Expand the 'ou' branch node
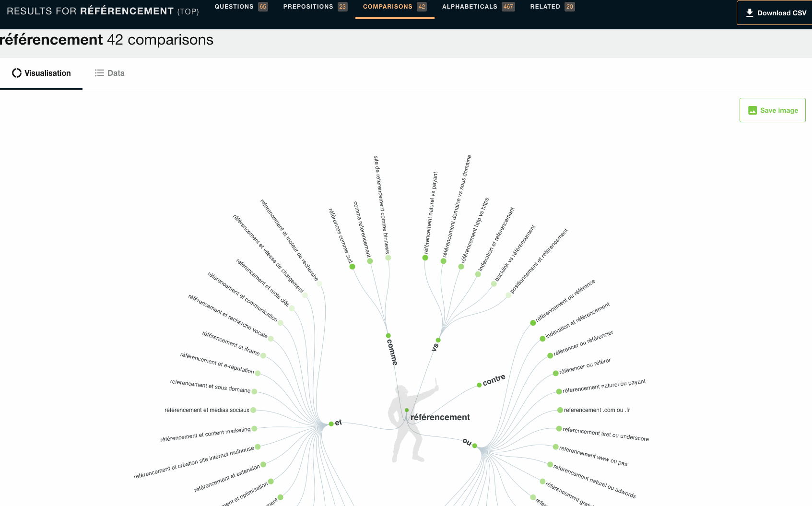Image resolution: width=812 pixels, height=506 pixels. tap(474, 446)
